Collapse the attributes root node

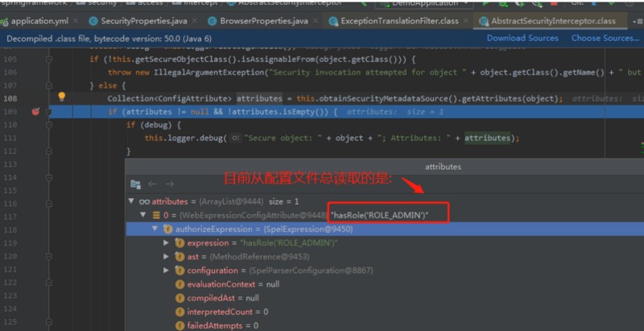click(x=131, y=201)
